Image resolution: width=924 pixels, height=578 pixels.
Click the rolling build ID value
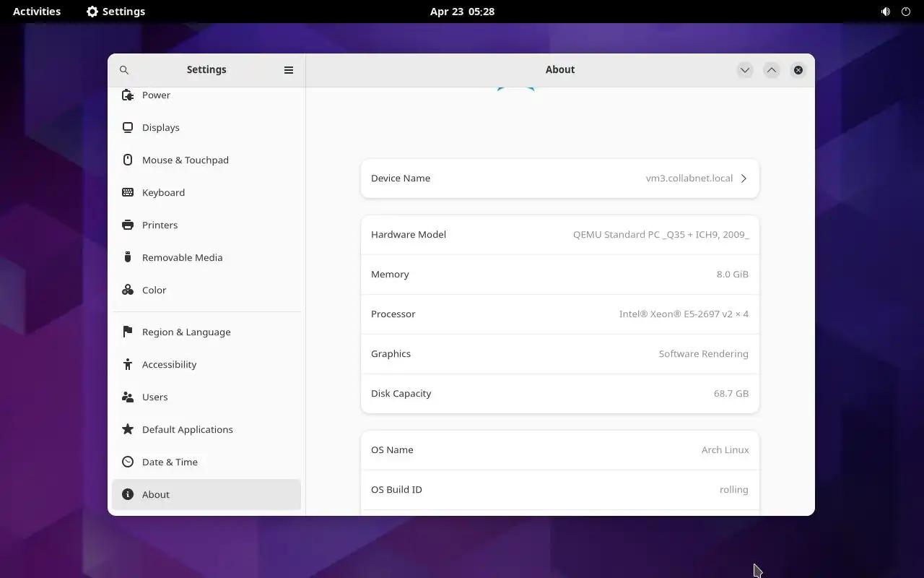(734, 490)
